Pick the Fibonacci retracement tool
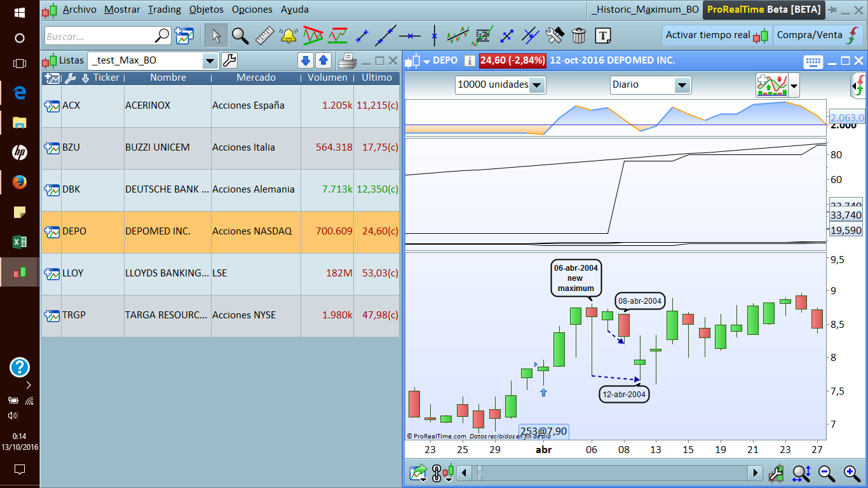Viewport: 868px width, 488px height. (483, 36)
